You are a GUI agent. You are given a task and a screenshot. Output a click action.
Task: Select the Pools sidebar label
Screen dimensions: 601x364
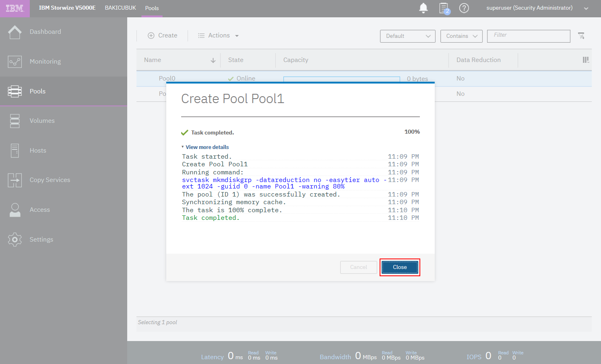click(x=37, y=91)
